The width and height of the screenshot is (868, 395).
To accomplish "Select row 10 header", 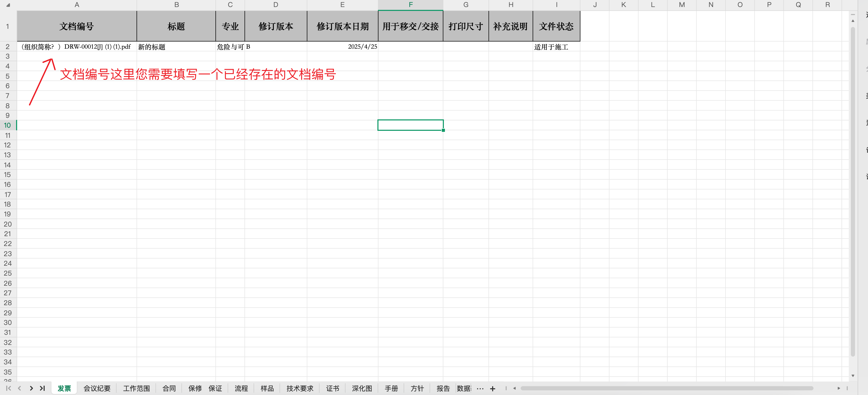I will click(x=8, y=125).
